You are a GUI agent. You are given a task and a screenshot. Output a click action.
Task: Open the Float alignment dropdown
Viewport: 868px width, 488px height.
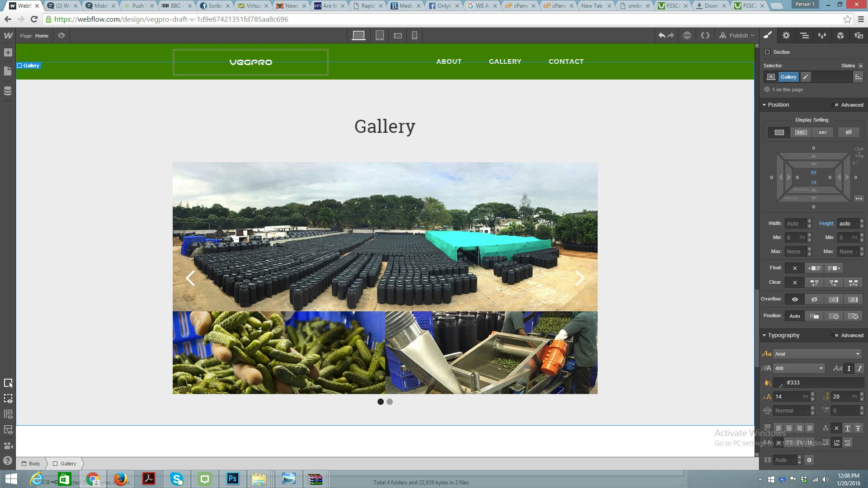pos(795,267)
